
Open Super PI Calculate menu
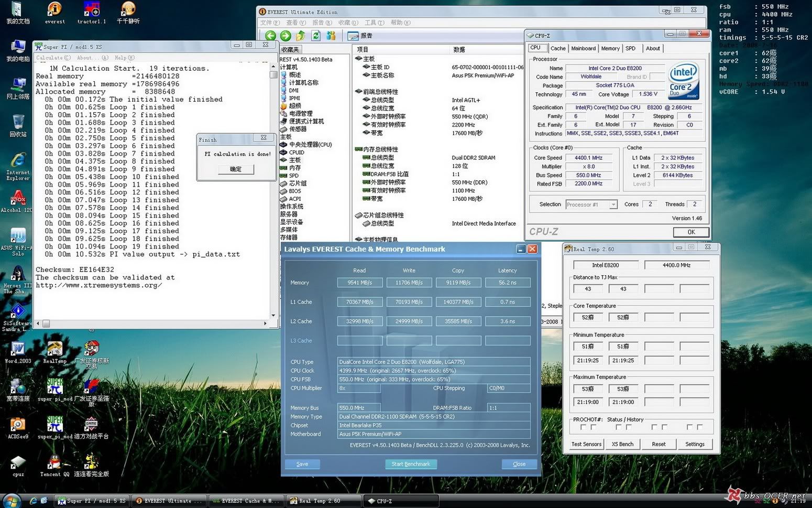tap(53, 58)
